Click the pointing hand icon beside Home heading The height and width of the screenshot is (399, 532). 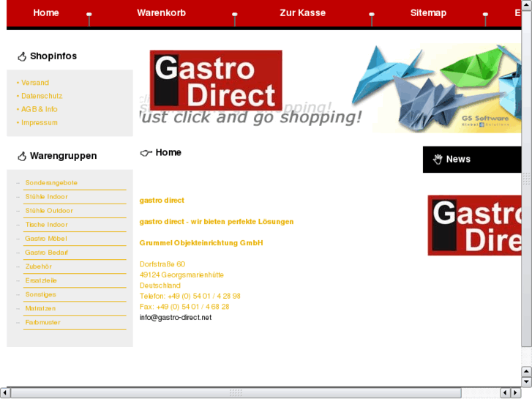tap(146, 153)
